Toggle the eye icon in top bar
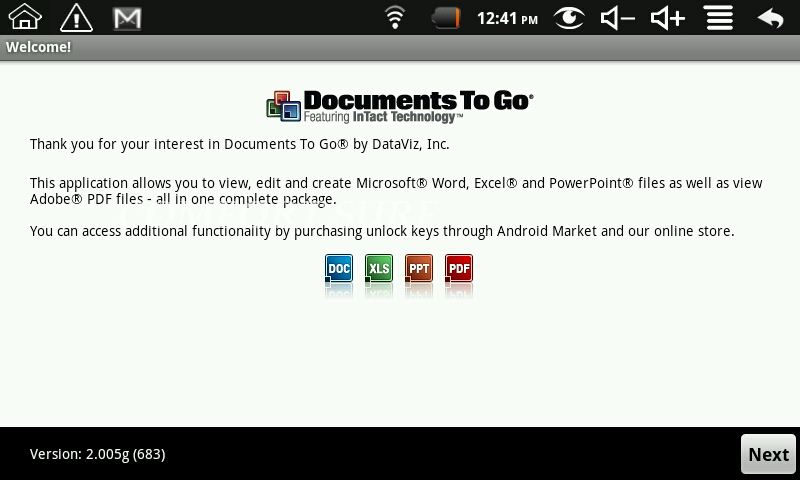 tap(569, 17)
